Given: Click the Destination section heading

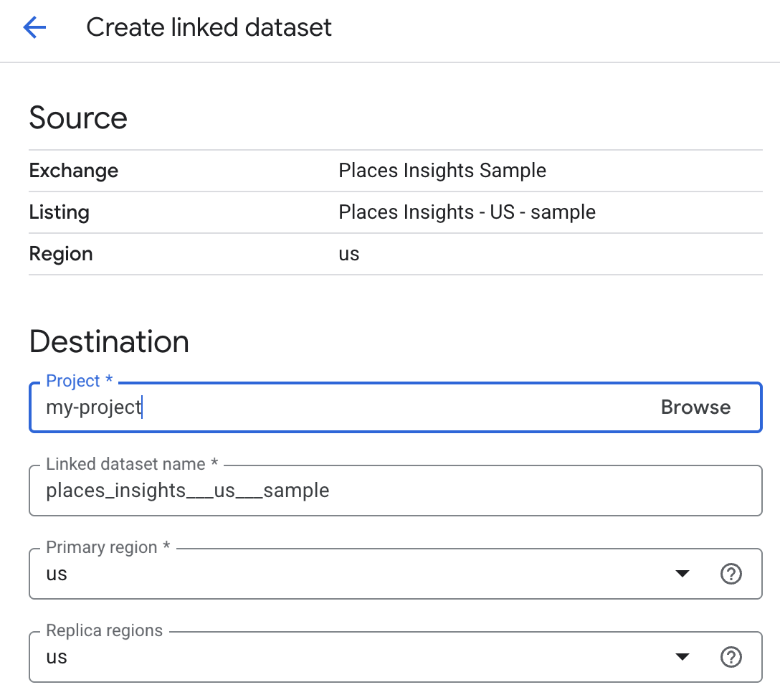Looking at the screenshot, I should pos(109,342).
